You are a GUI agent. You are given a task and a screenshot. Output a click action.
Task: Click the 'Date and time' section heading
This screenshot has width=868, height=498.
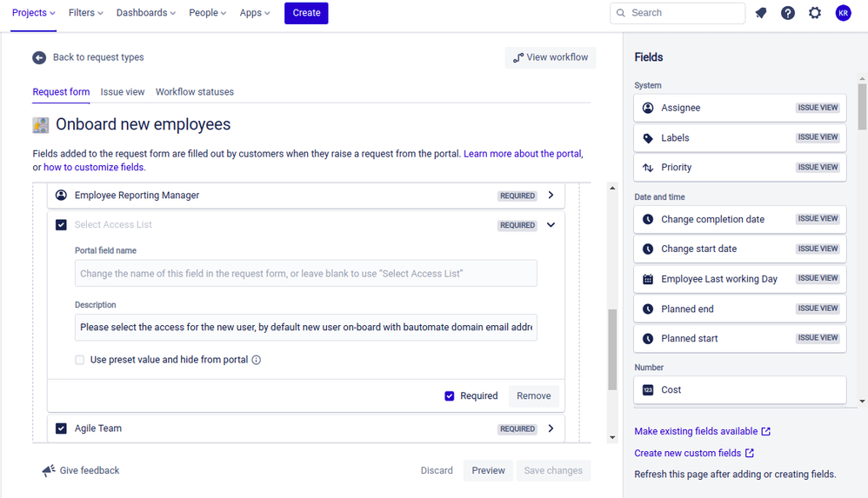click(659, 197)
